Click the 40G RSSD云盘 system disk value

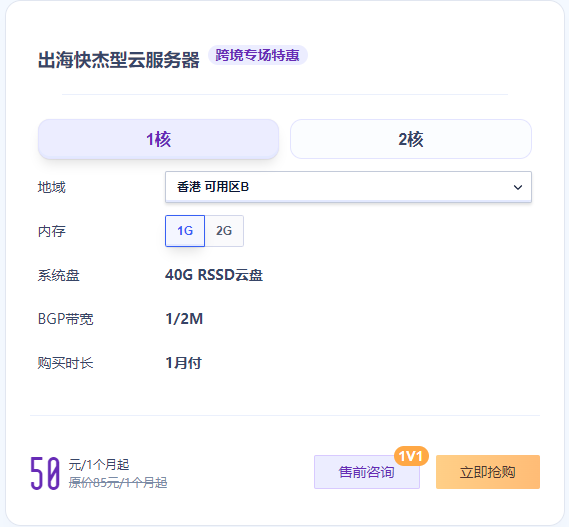point(214,275)
